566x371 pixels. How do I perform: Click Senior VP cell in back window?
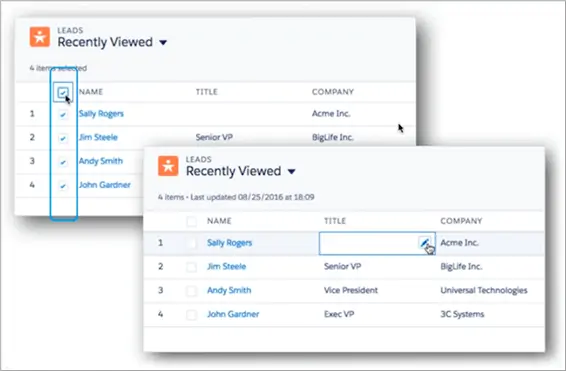tap(214, 137)
